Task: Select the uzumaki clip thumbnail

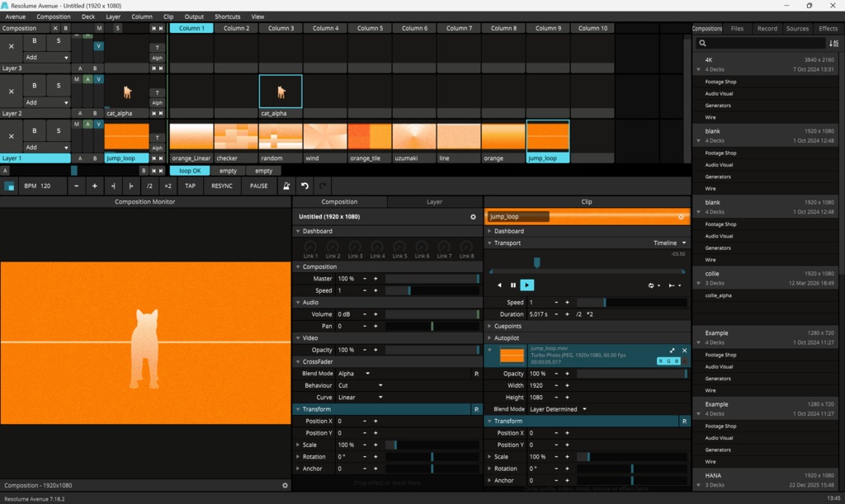Action: click(x=414, y=137)
